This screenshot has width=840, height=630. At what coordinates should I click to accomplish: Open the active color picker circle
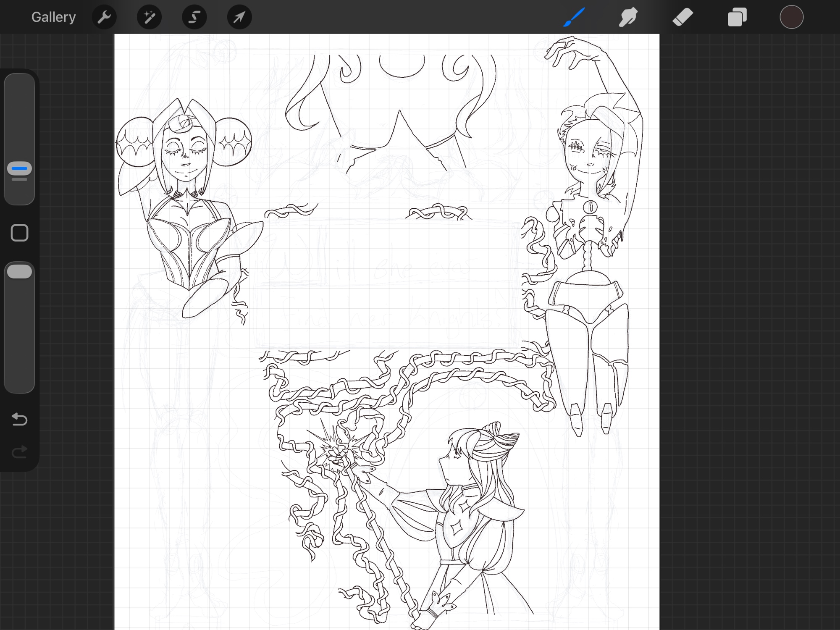coord(791,17)
